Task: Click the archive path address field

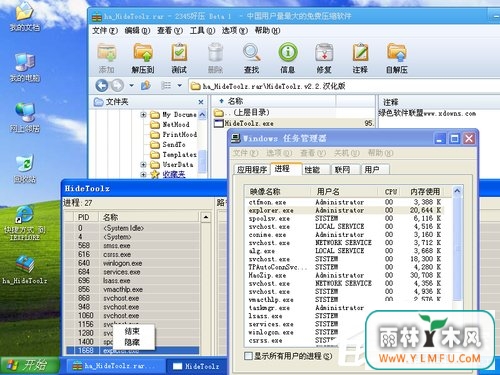Action: [344, 86]
